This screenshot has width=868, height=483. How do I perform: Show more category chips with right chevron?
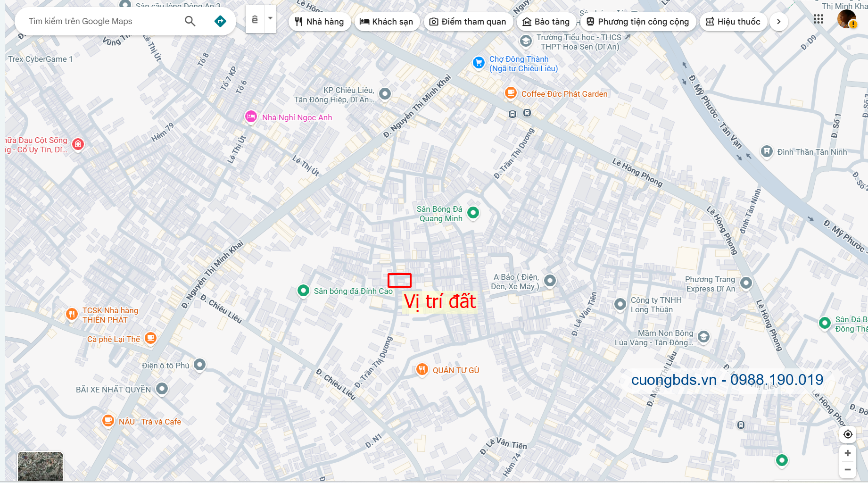(x=778, y=22)
